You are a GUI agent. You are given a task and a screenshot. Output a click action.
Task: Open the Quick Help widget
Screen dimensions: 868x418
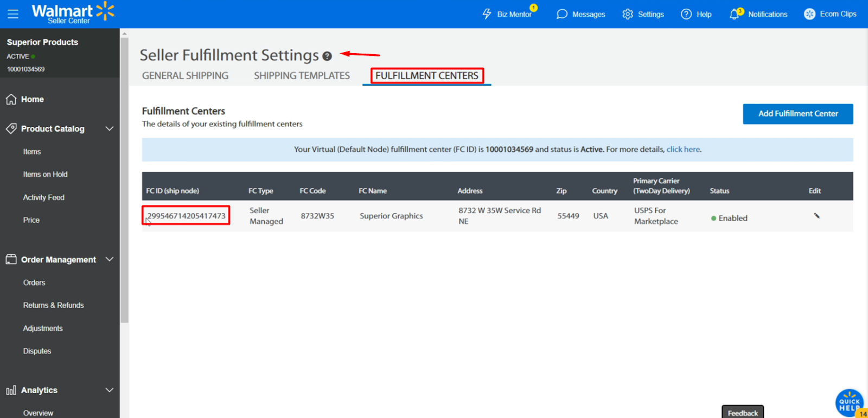pyautogui.click(x=850, y=403)
